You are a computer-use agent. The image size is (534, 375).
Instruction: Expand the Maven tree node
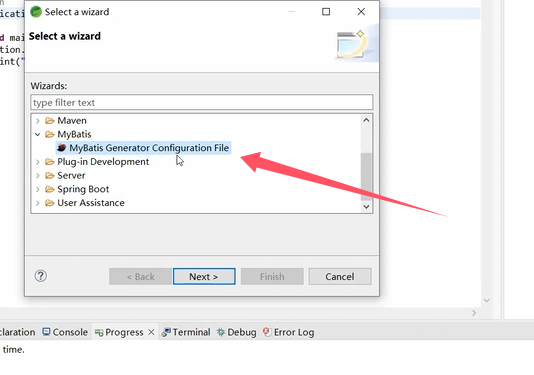pyautogui.click(x=38, y=121)
